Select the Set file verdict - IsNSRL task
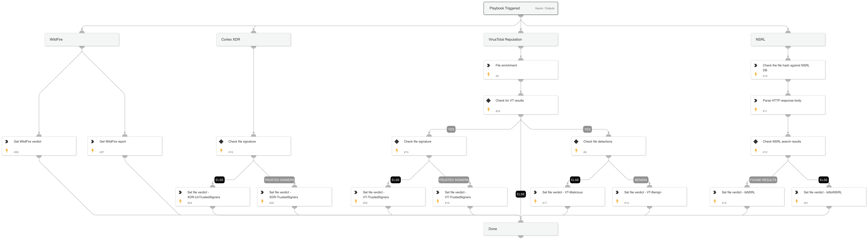Viewport: 868px width, 240px height. [x=747, y=197]
